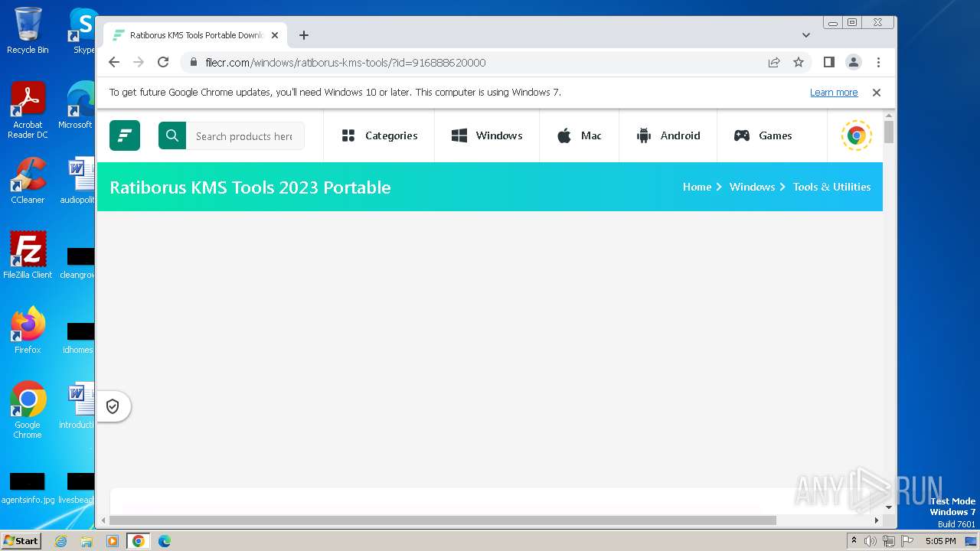This screenshot has height=551, width=980.
Task: Open the Games menu item
Action: pyautogui.click(x=763, y=135)
